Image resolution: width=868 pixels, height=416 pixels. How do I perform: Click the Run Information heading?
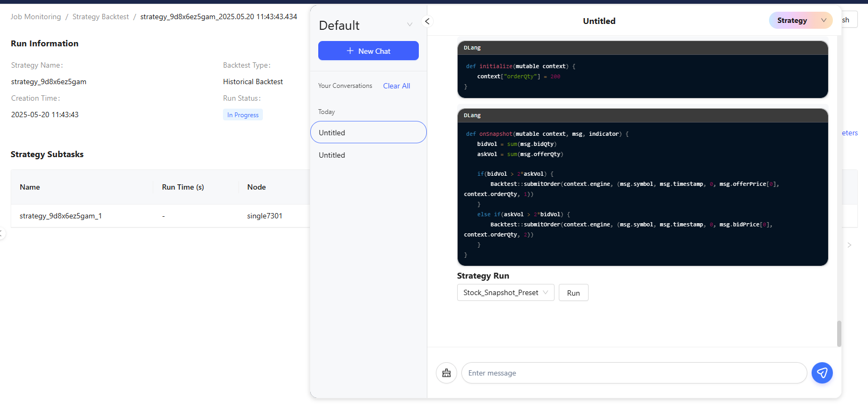click(45, 43)
